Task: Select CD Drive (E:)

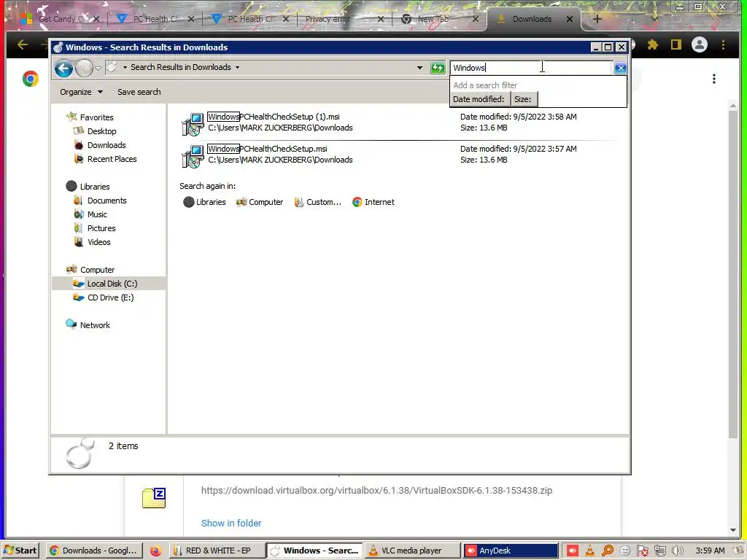Action: pos(110,297)
